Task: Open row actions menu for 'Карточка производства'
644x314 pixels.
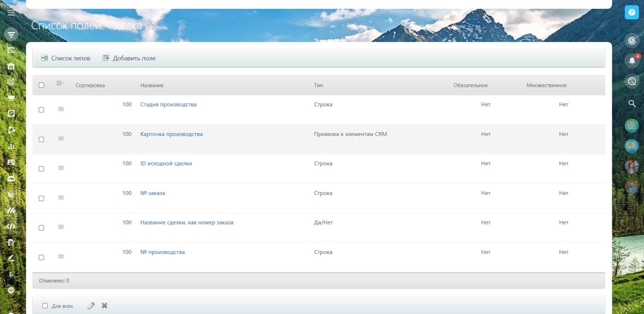Action: pos(61,138)
